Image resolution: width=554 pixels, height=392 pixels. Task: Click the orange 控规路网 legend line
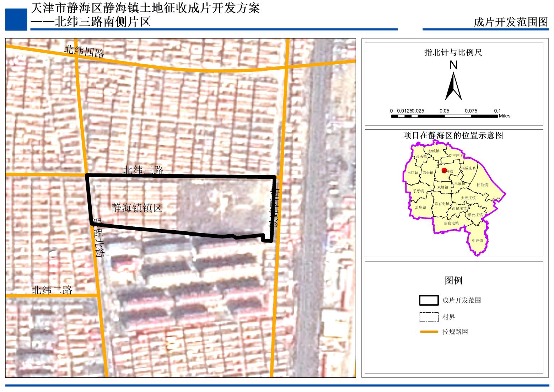[429, 332]
